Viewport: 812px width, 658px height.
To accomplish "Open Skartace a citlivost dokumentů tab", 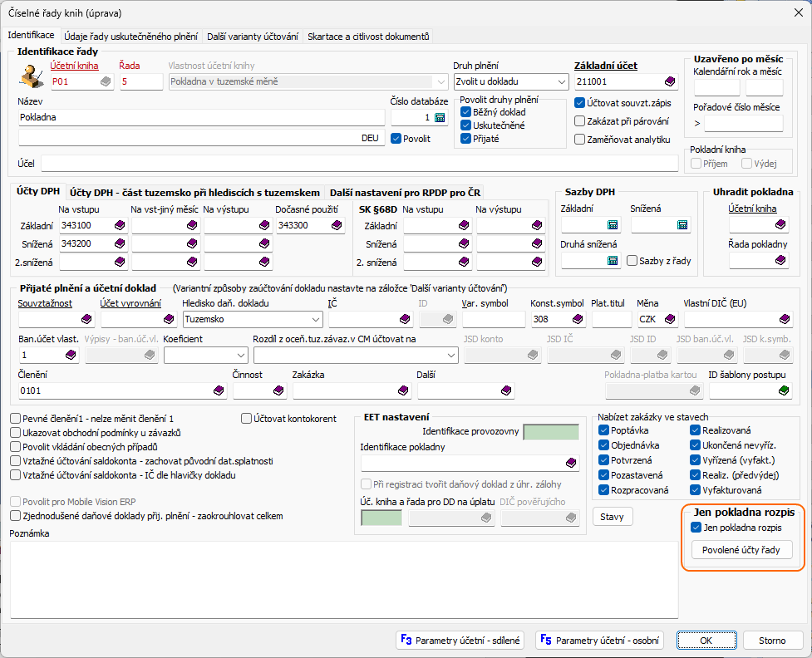I will click(x=368, y=37).
